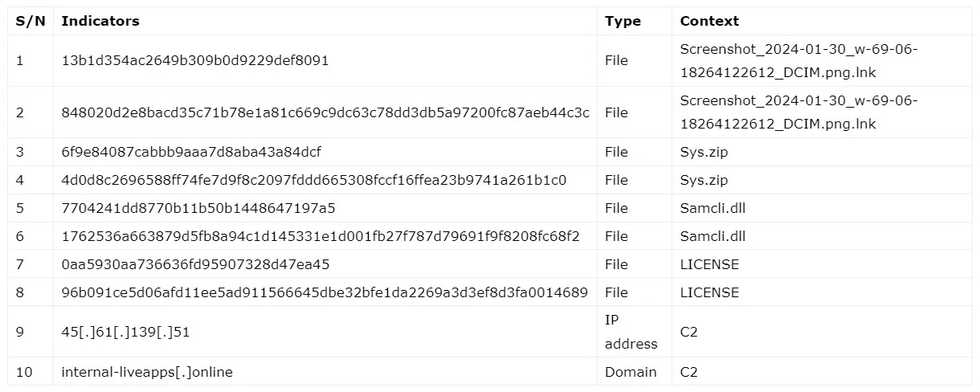Viewport: 980px width, 392px height.
Task: Click the hash starting with 848020d2e8bacd
Action: 325,113
